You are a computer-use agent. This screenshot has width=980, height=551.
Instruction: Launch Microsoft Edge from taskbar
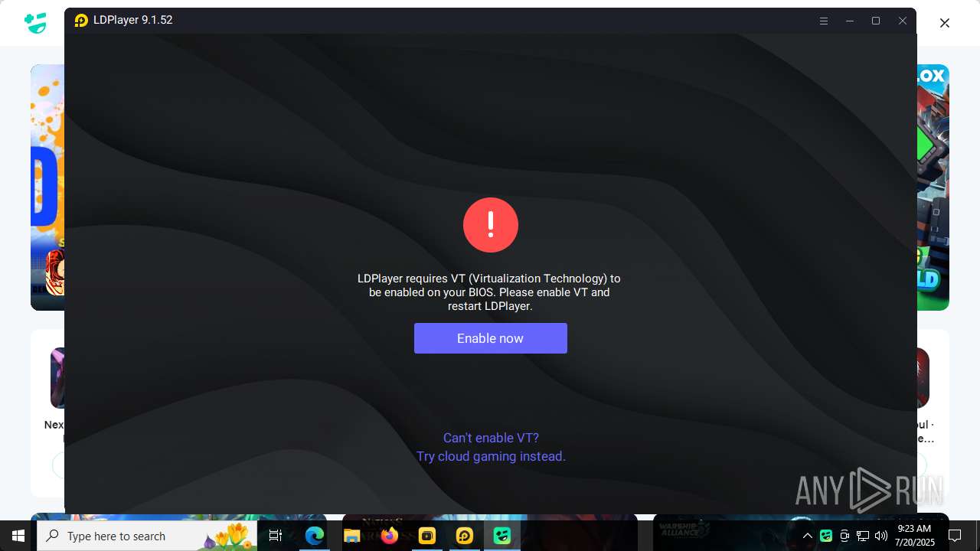(315, 536)
